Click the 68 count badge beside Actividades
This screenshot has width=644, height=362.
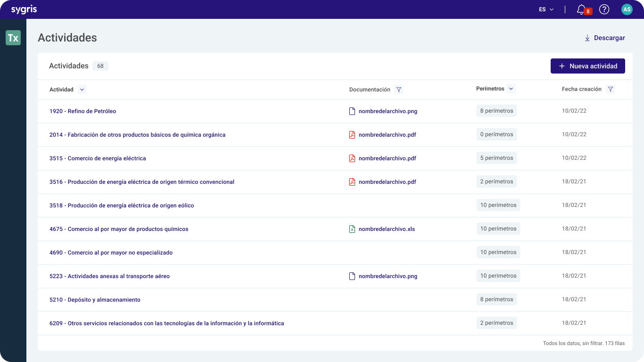pos(100,66)
